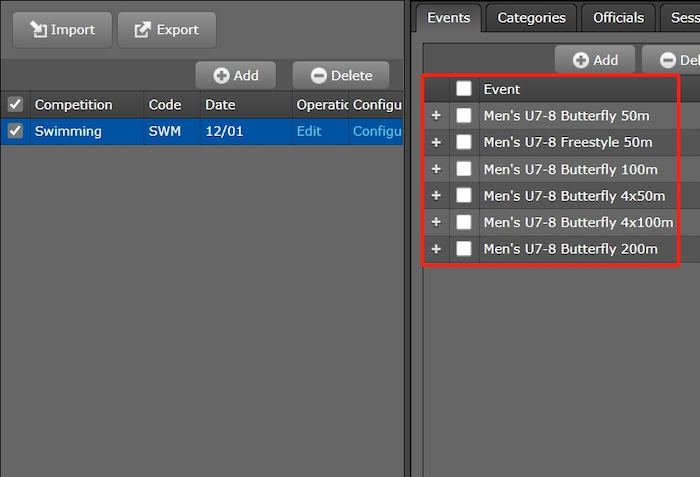
Task: Toggle the select-all competitions header checkbox
Action: [15, 104]
